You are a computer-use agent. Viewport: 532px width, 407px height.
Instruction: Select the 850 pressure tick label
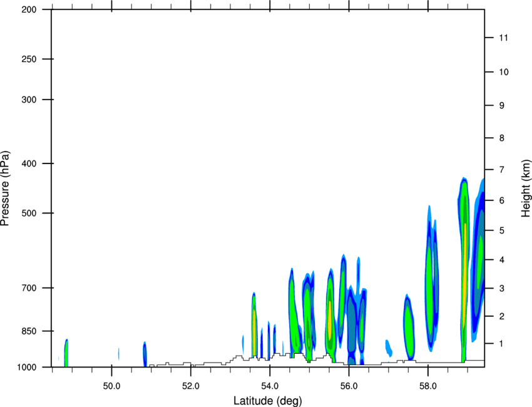[29, 331]
